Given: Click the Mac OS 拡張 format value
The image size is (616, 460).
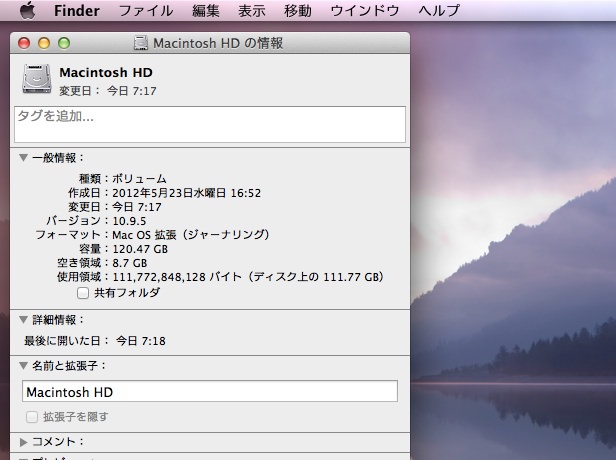Looking at the screenshot, I should (191, 235).
